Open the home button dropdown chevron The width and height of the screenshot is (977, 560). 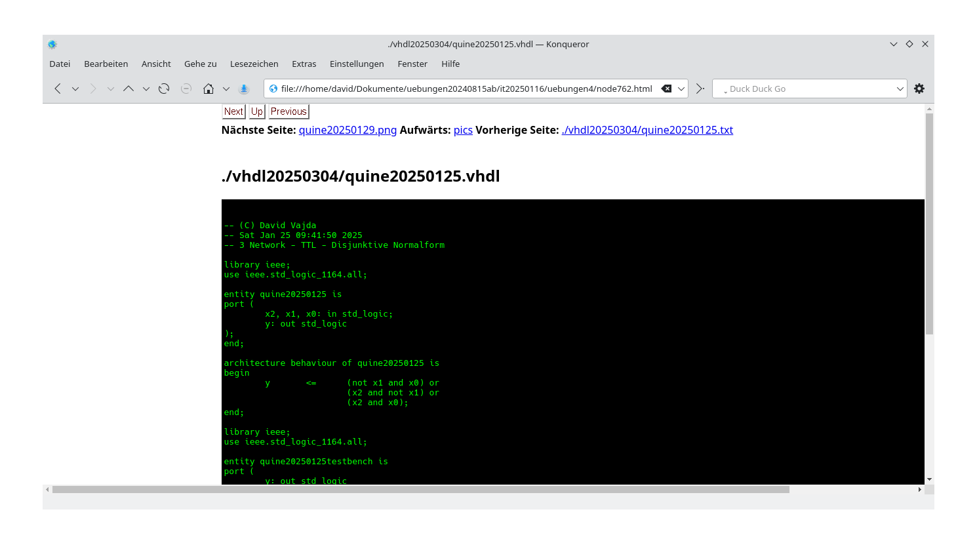pos(226,88)
